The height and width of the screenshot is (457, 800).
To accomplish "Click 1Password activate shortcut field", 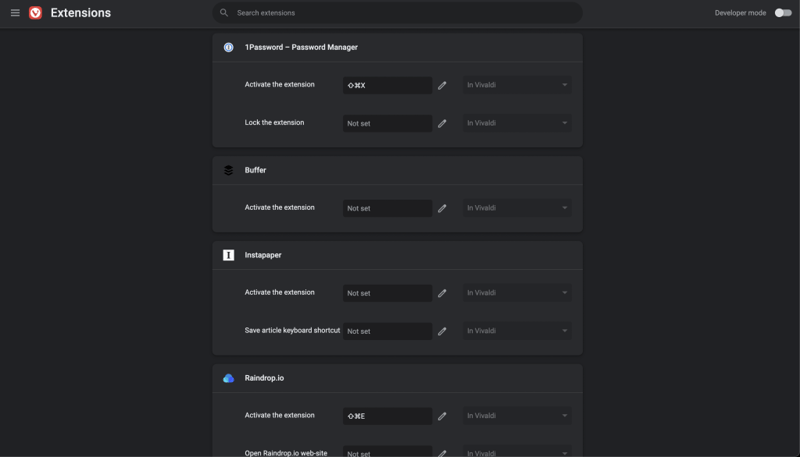I will click(x=387, y=86).
